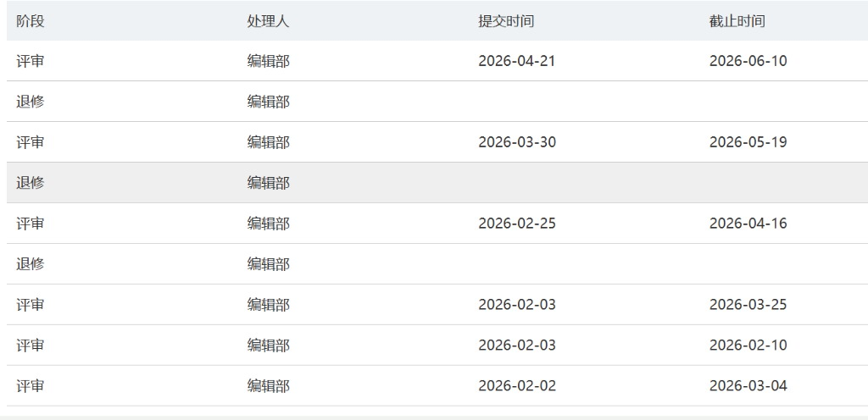Click 评审 in the row submitted 2026-04-21
The image size is (868, 420).
point(31,61)
